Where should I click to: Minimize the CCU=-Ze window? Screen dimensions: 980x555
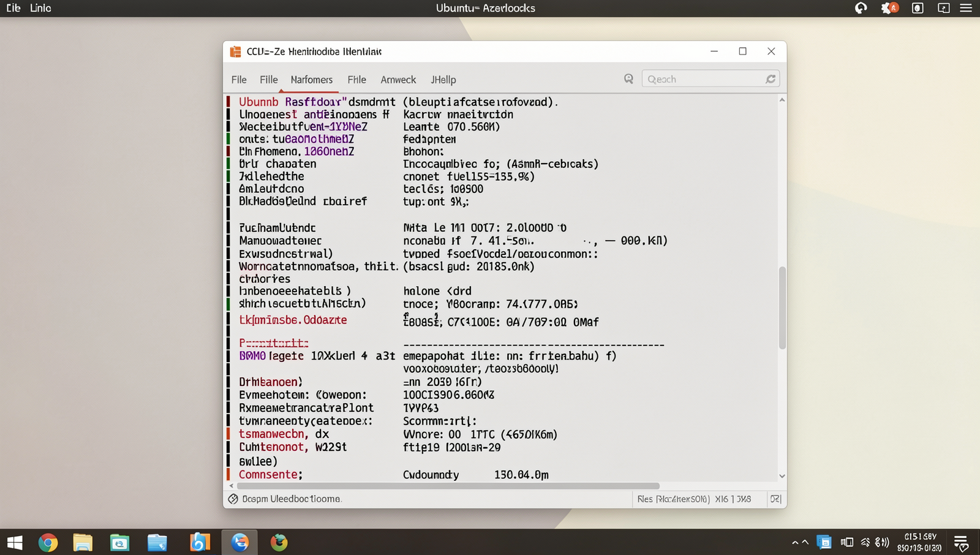click(714, 51)
